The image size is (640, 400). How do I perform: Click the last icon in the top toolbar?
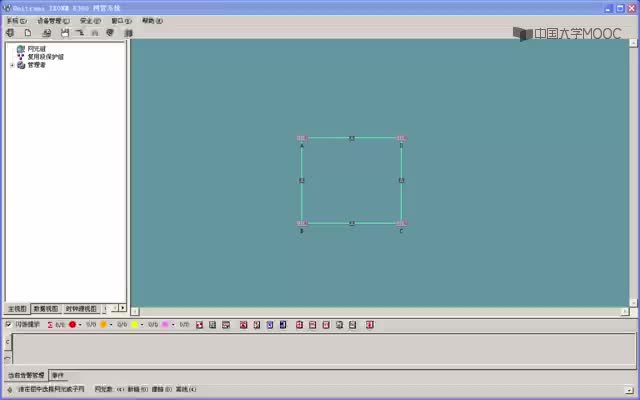tap(129, 33)
